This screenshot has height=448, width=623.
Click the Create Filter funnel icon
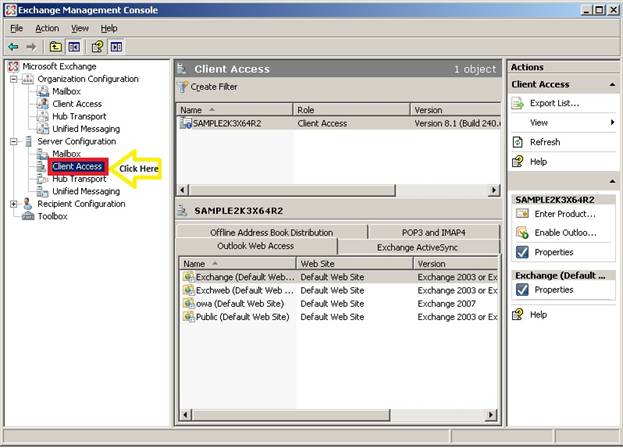click(x=183, y=87)
